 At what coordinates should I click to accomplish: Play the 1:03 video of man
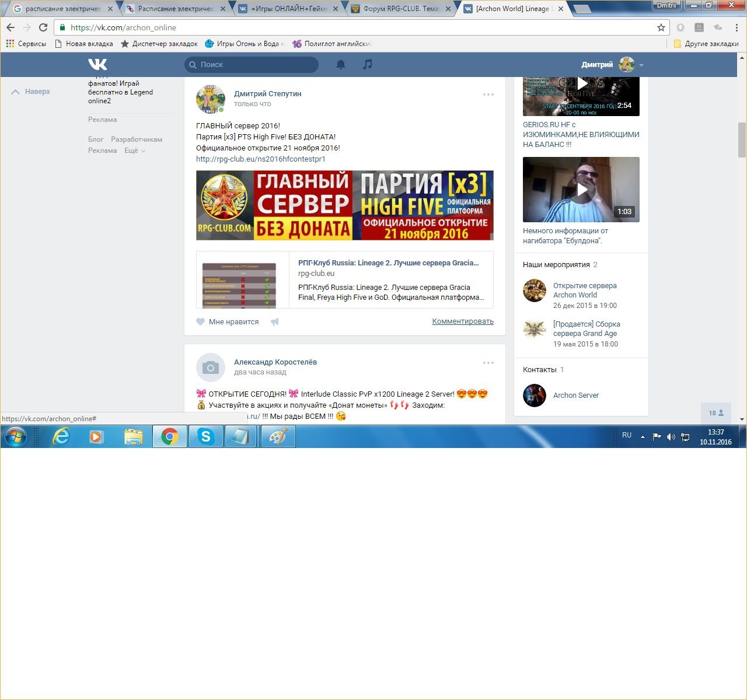click(x=581, y=190)
